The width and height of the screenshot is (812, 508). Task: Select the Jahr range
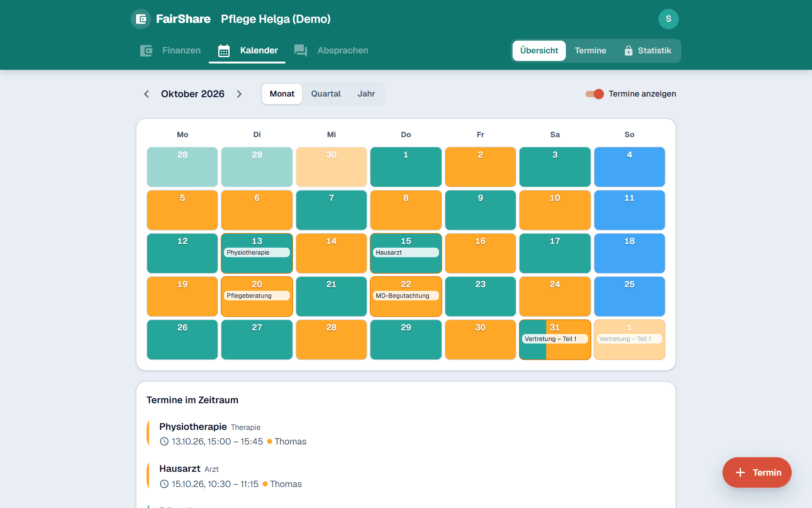[366, 94]
